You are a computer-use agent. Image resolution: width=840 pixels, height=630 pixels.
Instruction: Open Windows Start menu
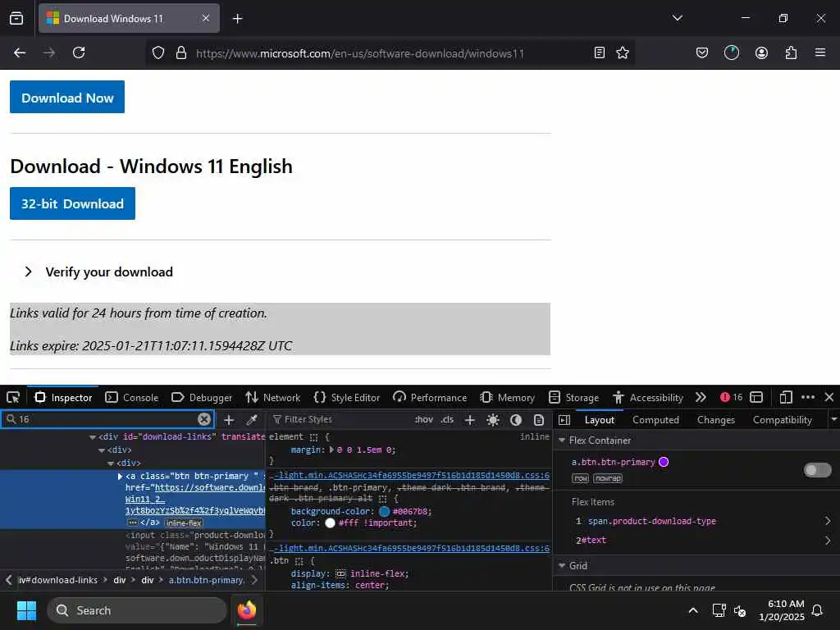26,610
